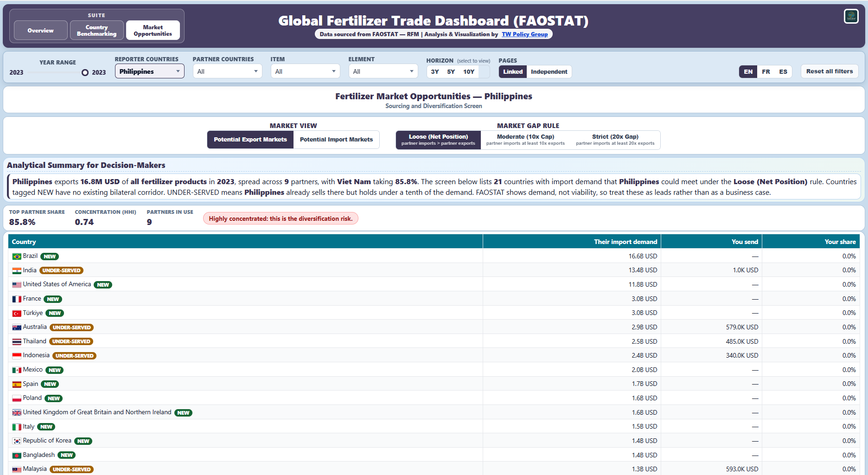Select the 5Y horizon option
Image resolution: width=868 pixels, height=475 pixels.
click(x=451, y=71)
